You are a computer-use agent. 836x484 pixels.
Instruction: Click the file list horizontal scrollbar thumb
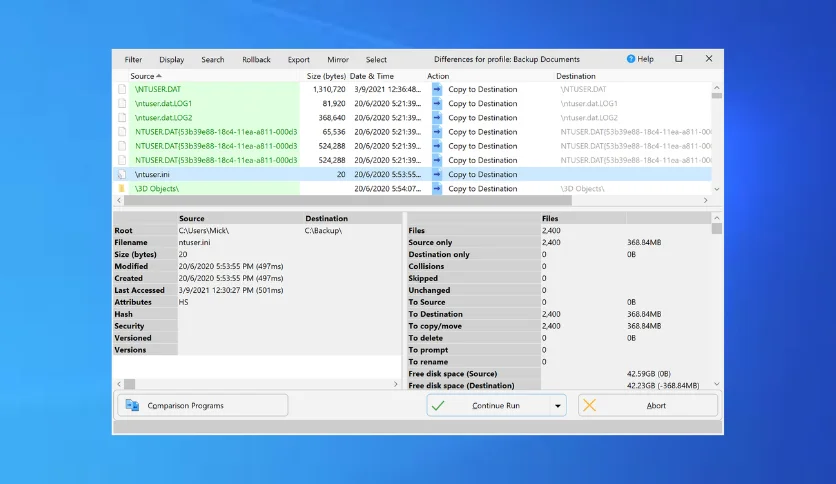pyautogui.click(x=348, y=200)
